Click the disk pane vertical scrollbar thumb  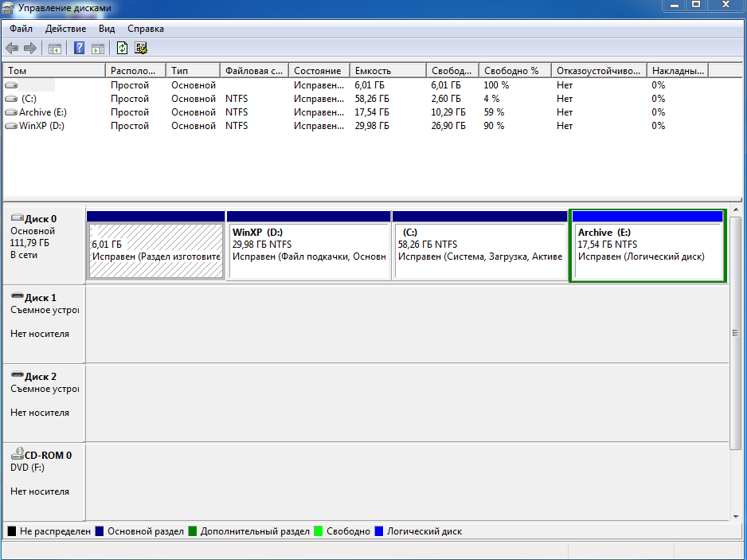pos(736,333)
